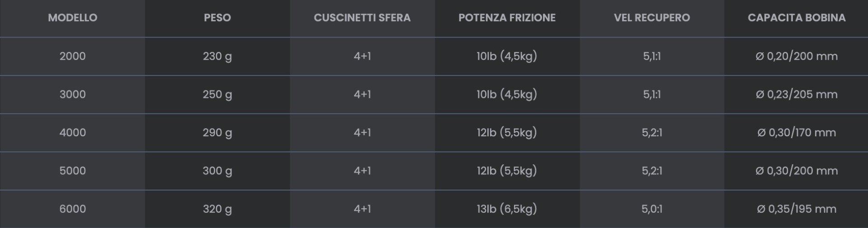Click the Ø 0,23/205 mm capacity cell
The height and width of the screenshot is (228, 868).
[x=796, y=94]
